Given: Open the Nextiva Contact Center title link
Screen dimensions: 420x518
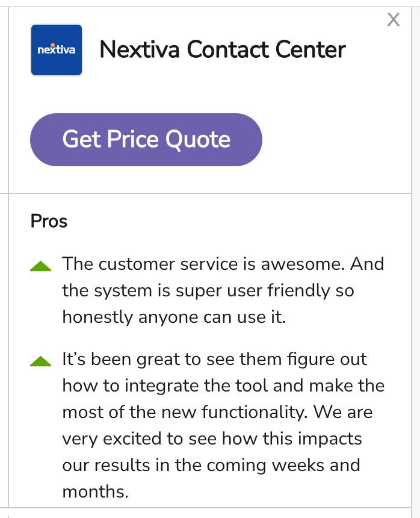Looking at the screenshot, I should [x=222, y=49].
